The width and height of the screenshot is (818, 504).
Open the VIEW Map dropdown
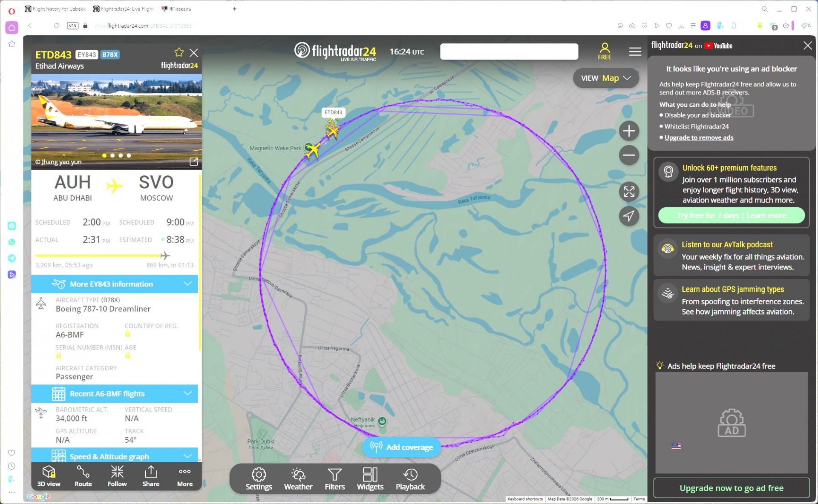tap(606, 78)
